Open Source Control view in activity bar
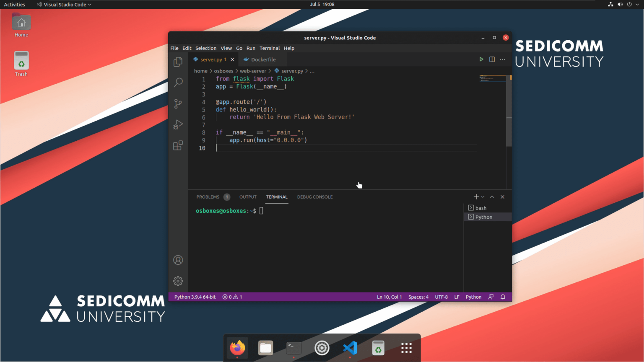644x362 pixels. tap(178, 103)
